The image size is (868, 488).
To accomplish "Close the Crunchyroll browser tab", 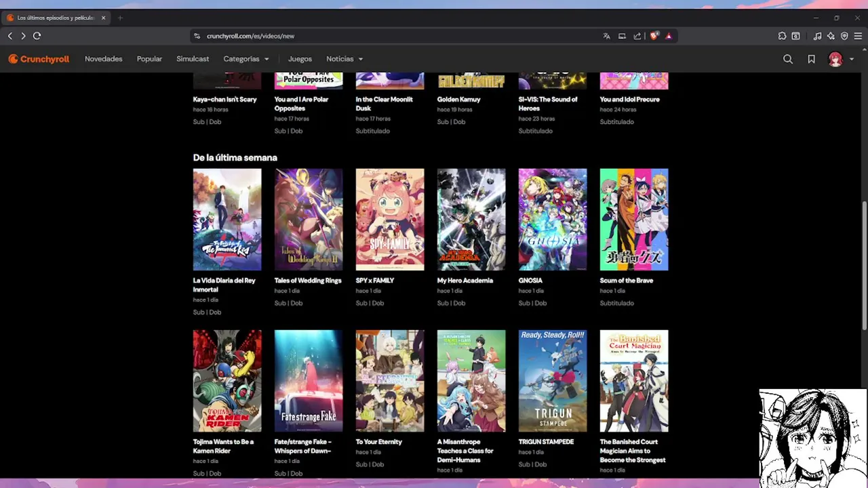I will click(x=103, y=18).
